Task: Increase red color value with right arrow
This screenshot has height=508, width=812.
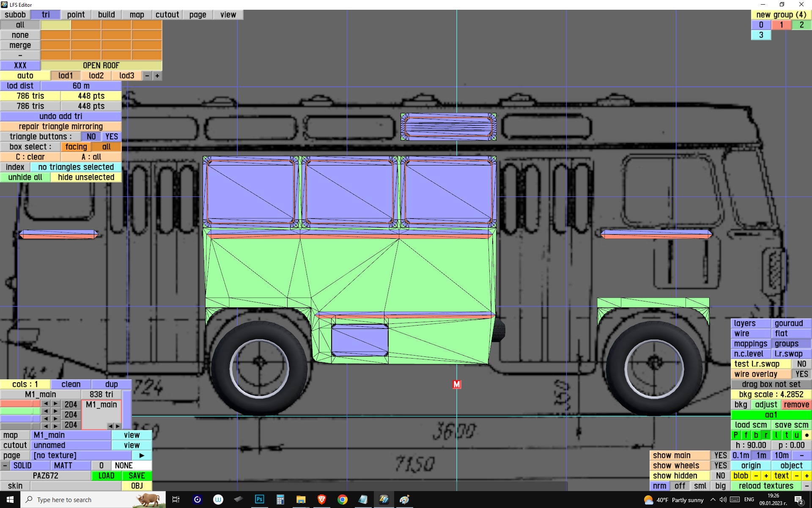Action: (x=55, y=404)
